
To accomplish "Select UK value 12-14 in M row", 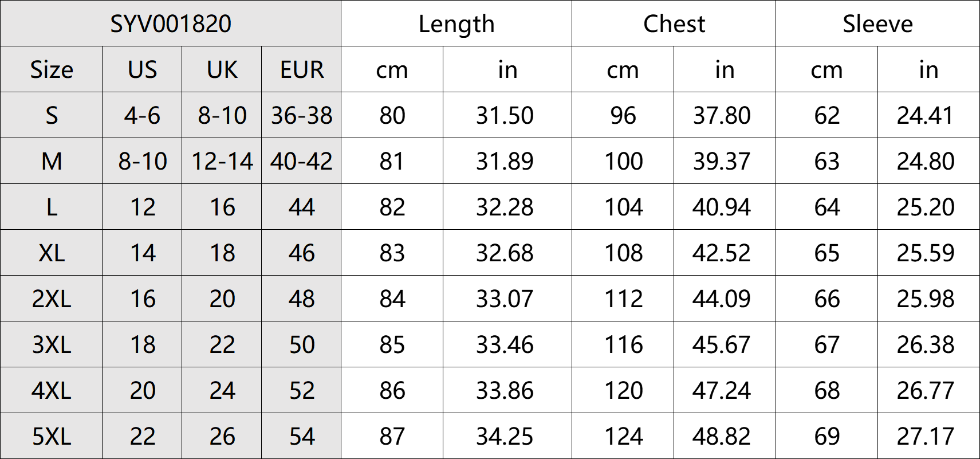I will (222, 162).
